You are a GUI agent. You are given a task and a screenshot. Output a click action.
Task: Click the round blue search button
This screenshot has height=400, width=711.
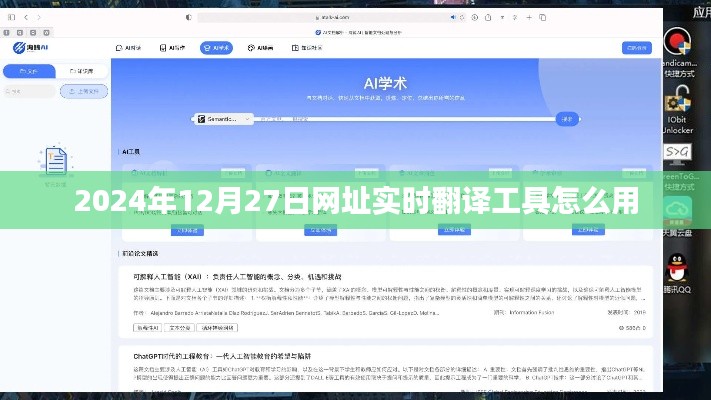coord(567,119)
